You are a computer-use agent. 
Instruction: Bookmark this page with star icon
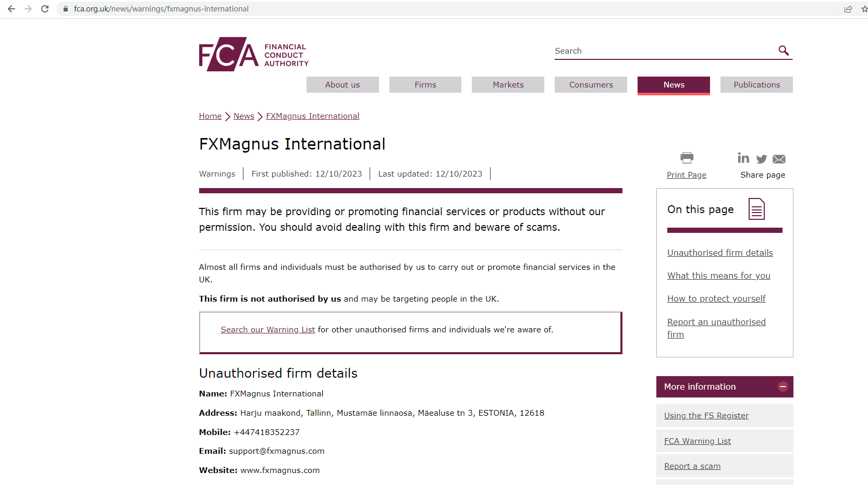(x=864, y=9)
